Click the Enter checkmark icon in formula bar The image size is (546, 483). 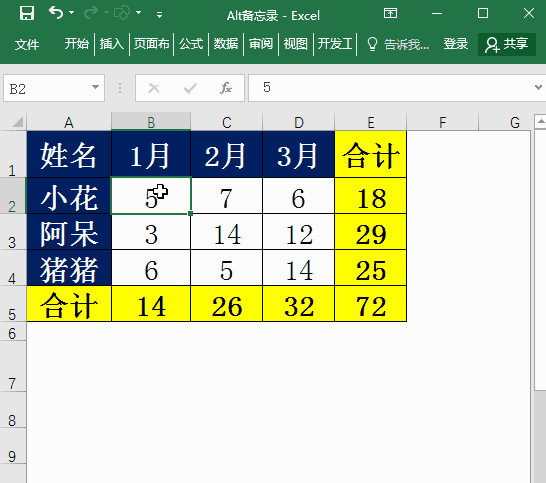pos(190,88)
